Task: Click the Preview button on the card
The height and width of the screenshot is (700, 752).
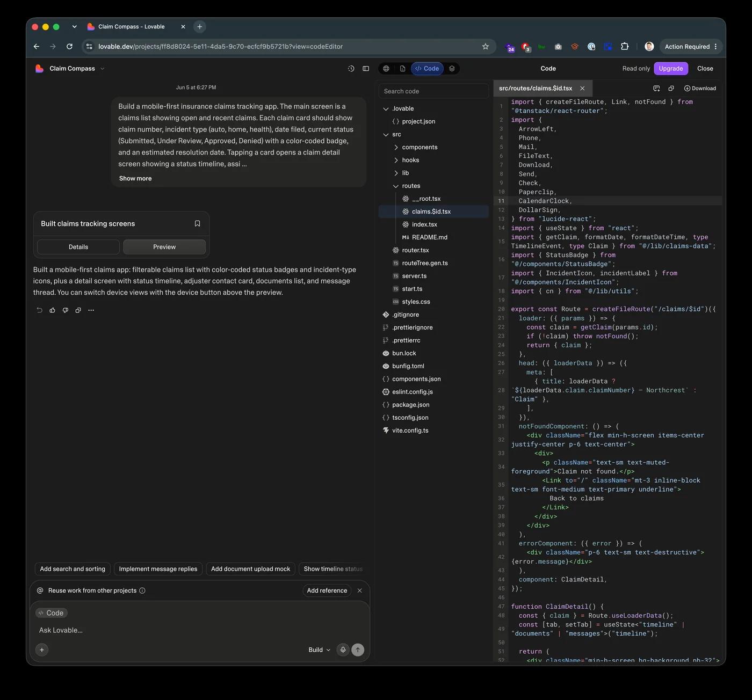Action: pyautogui.click(x=164, y=247)
